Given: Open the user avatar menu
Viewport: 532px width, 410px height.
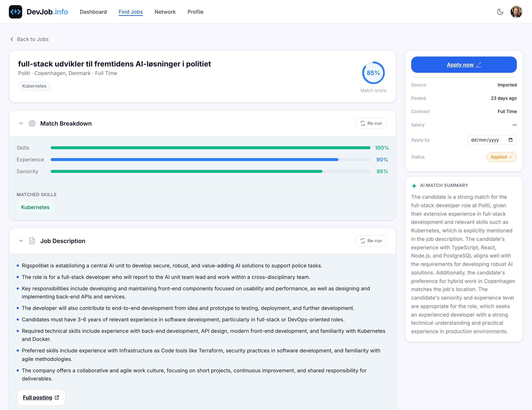Looking at the screenshot, I should pyautogui.click(x=516, y=12).
